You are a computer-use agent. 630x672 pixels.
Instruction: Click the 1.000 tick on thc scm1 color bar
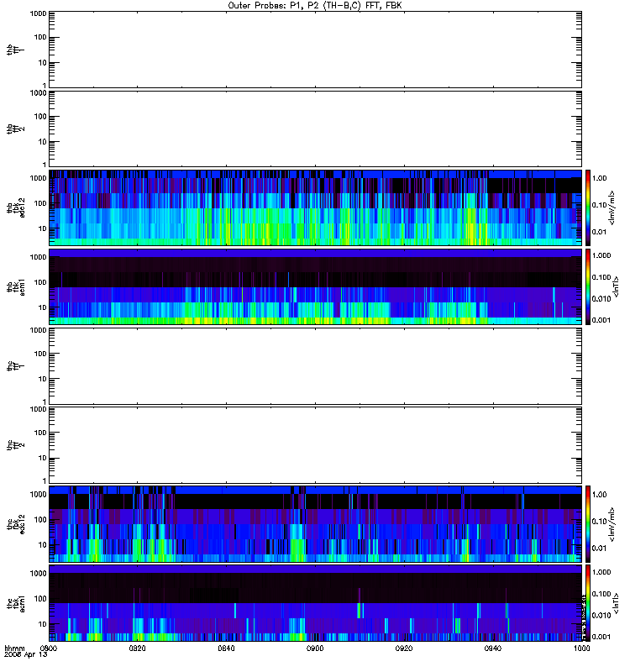[601, 572]
